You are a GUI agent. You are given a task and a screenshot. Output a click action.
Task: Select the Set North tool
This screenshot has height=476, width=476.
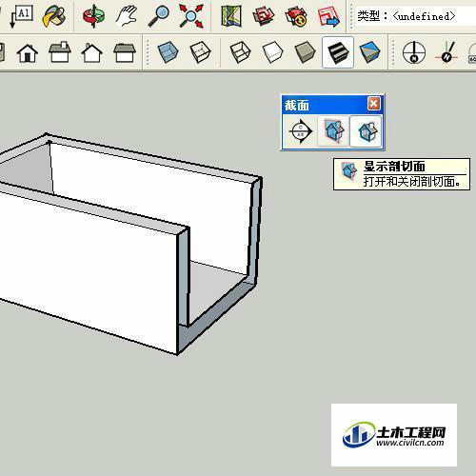pyautogui.click(x=446, y=52)
